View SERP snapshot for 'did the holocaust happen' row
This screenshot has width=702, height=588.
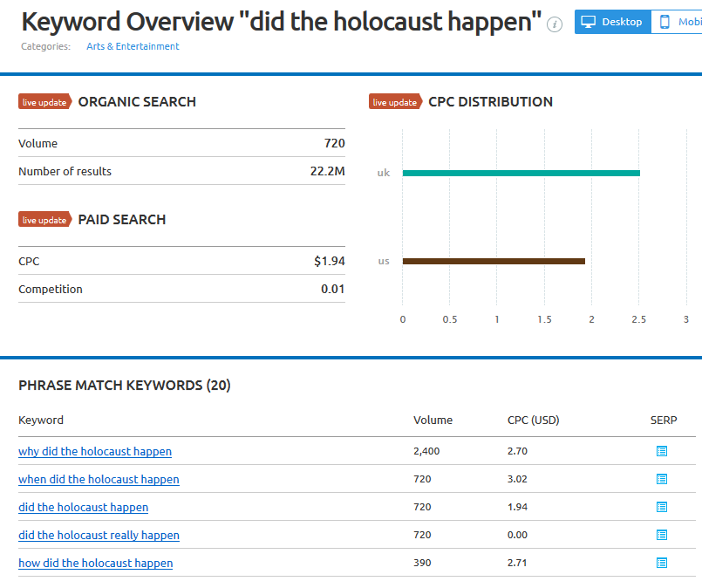[x=662, y=507]
